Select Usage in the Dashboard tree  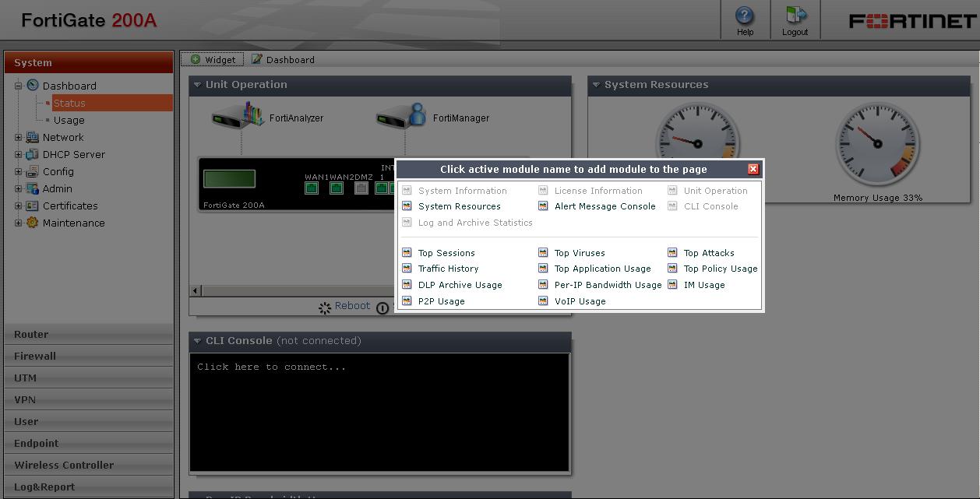click(69, 120)
